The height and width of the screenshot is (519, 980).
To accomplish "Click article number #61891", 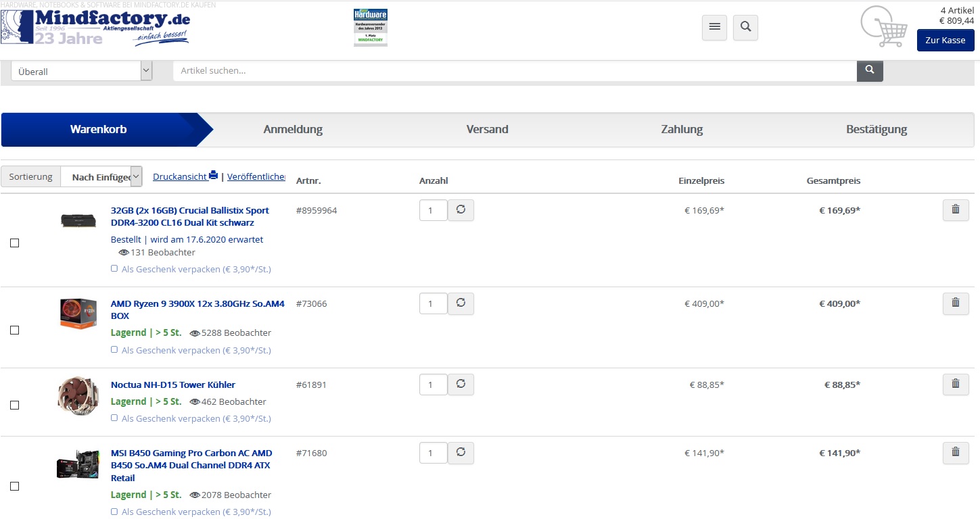I will 311,385.
